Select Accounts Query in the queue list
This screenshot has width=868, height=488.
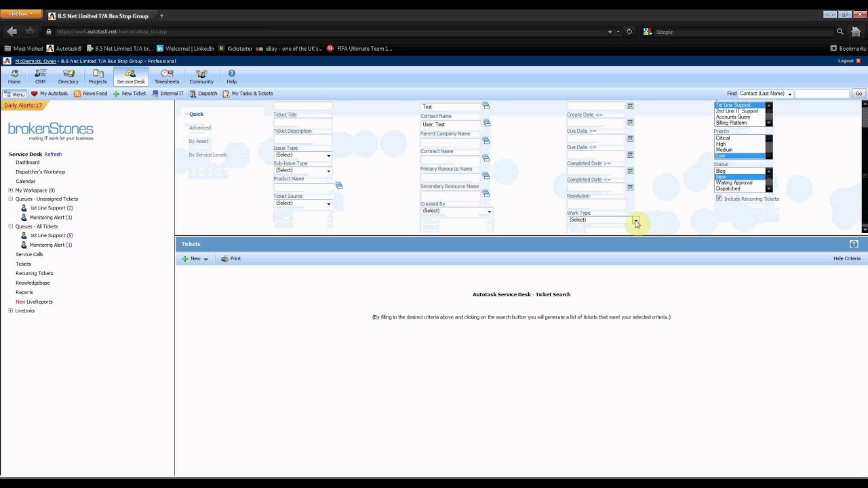coord(733,117)
